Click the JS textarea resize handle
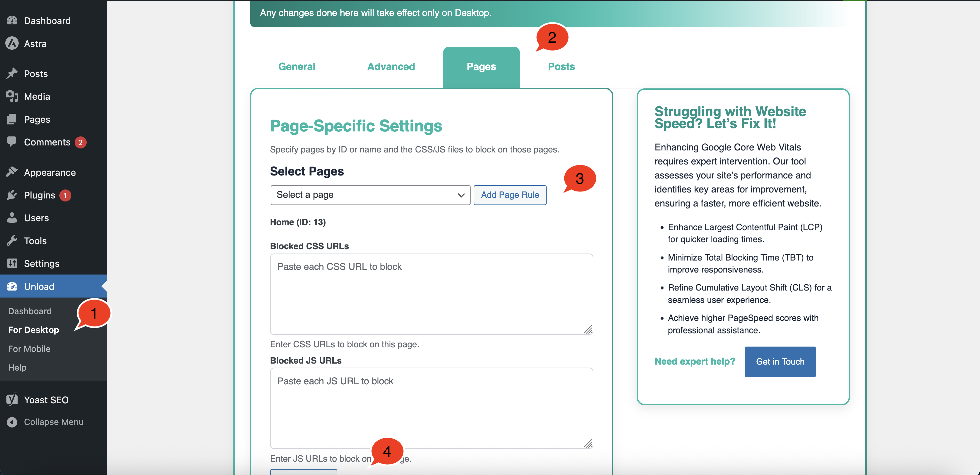The height and width of the screenshot is (475, 980). point(588,443)
